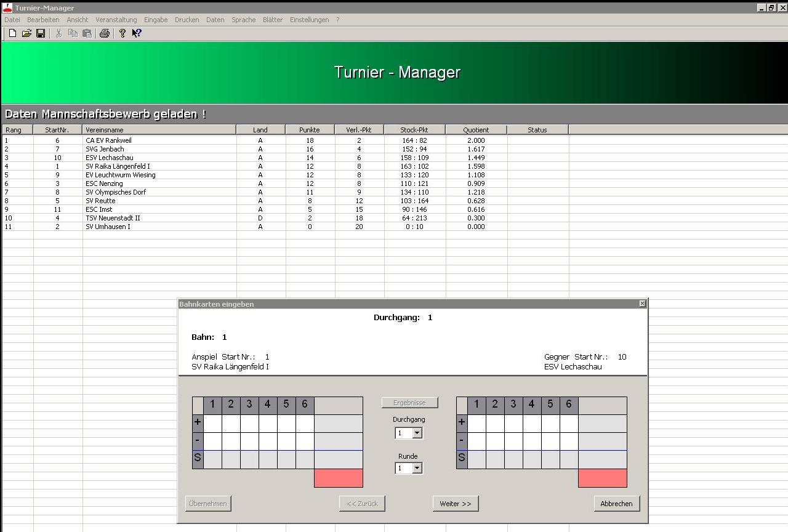Click the Cut scissors icon
Viewport: 788px width, 532px height.
(x=58, y=33)
